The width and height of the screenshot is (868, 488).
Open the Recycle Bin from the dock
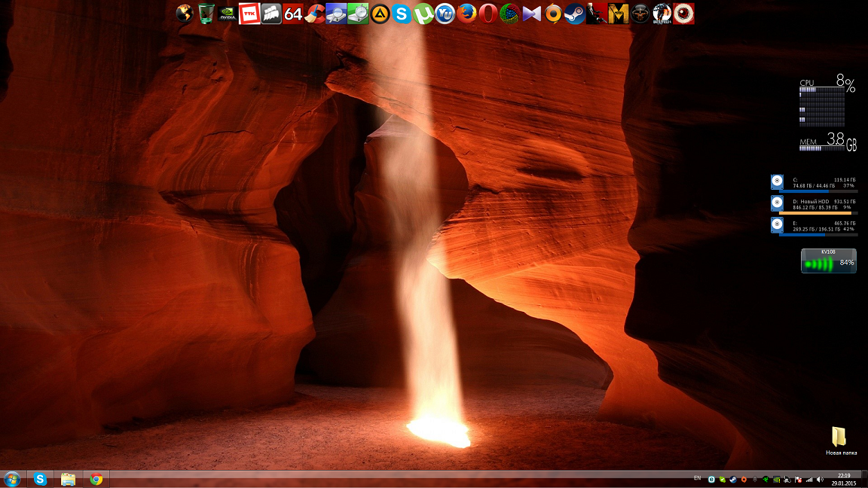click(x=206, y=13)
